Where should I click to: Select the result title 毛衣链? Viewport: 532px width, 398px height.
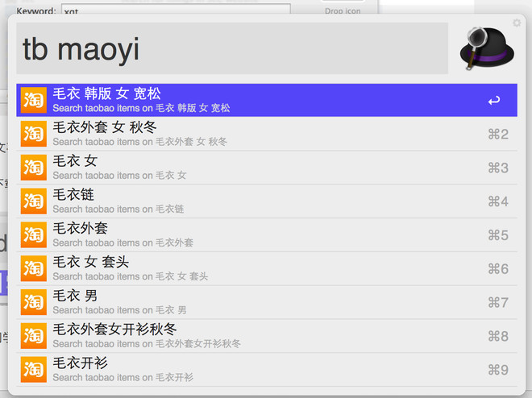73,195
